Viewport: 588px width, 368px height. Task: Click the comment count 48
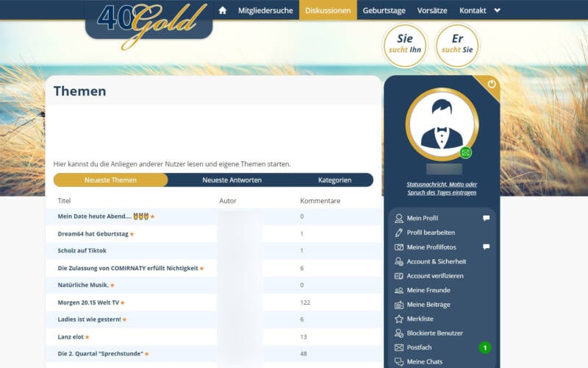coord(304,354)
